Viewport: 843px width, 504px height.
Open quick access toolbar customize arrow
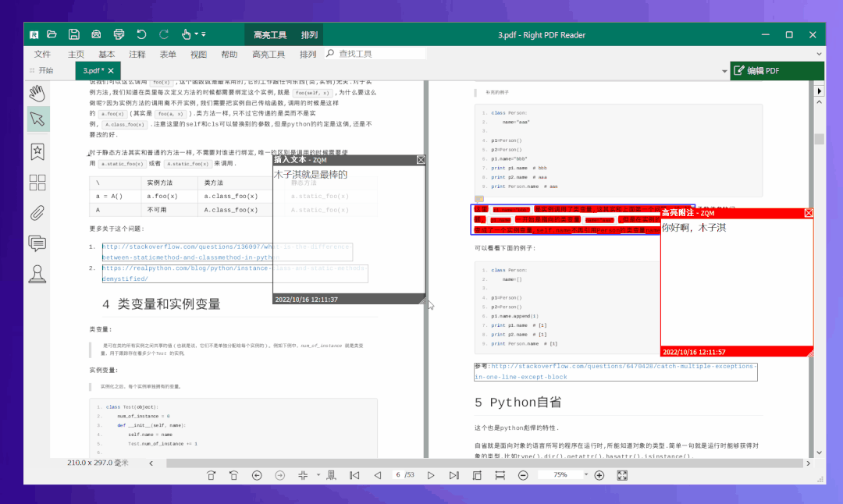pos(204,34)
